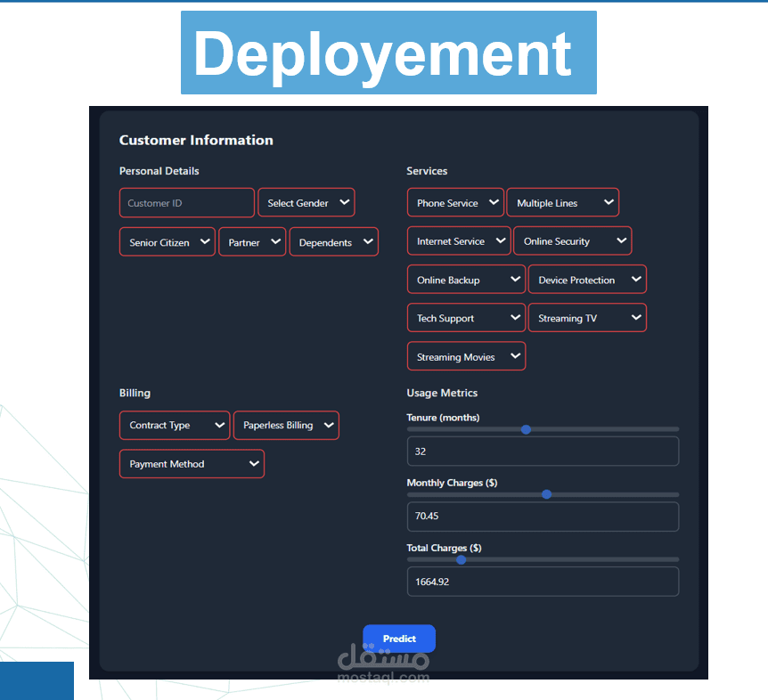The width and height of the screenshot is (768, 700).
Task: Open the Dependents dropdown
Action: [334, 242]
